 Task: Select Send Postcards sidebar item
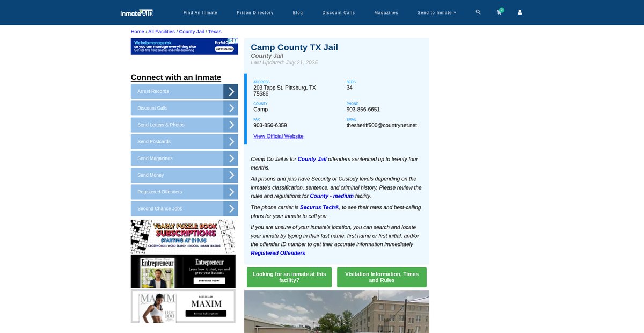[x=177, y=142]
